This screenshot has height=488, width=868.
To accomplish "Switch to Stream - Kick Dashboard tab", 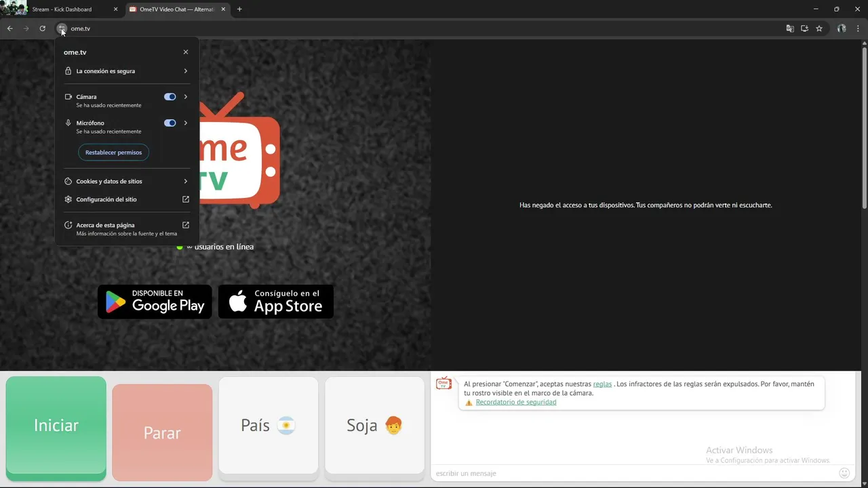I will click(62, 9).
